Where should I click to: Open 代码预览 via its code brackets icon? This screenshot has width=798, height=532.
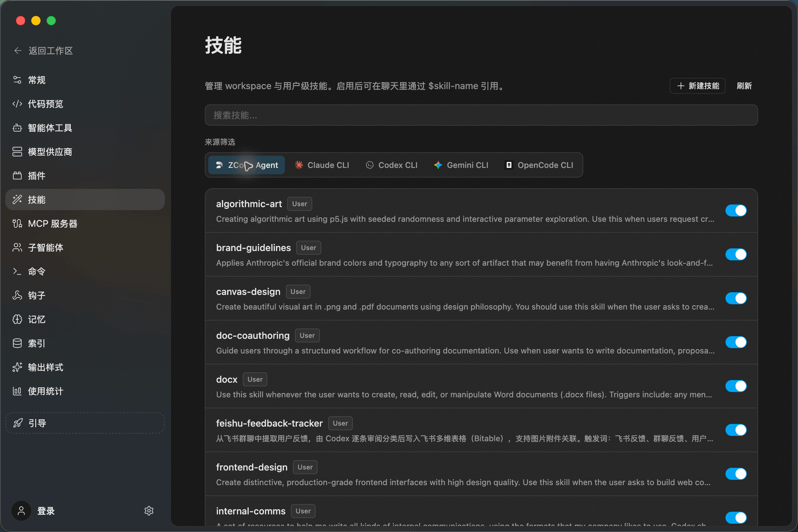coord(17,104)
